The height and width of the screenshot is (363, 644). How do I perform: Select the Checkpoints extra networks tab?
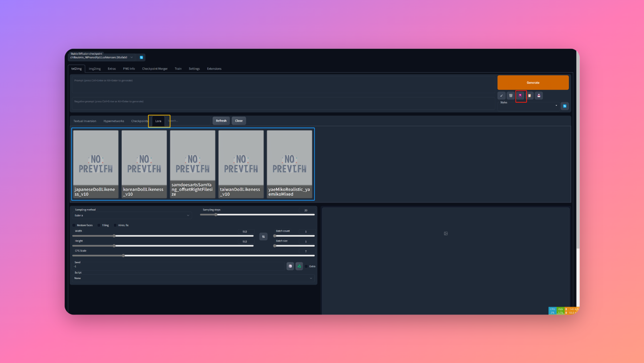(x=139, y=121)
